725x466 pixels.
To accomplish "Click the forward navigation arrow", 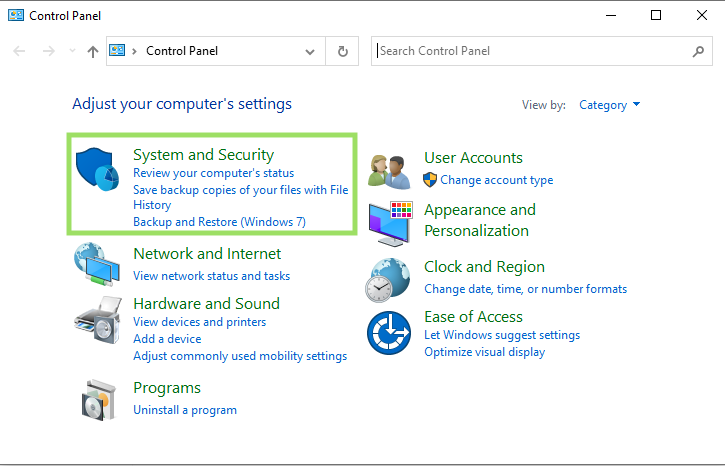I will point(49,51).
